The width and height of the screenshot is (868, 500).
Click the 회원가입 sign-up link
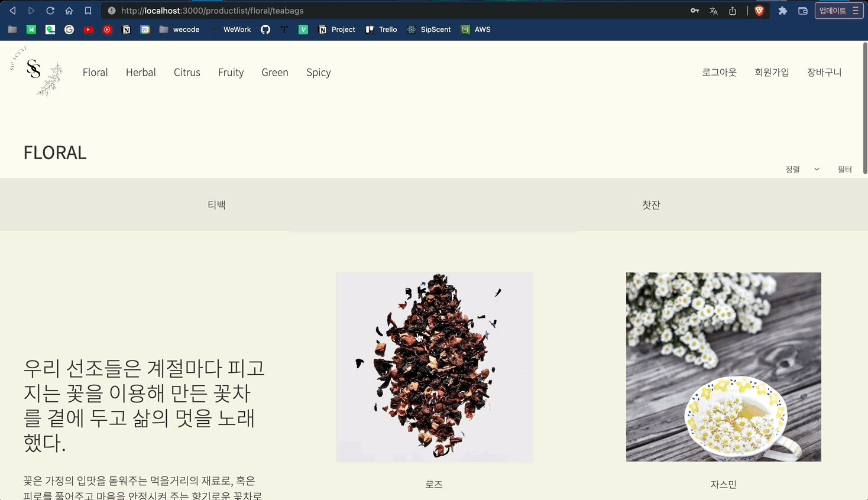(x=772, y=72)
